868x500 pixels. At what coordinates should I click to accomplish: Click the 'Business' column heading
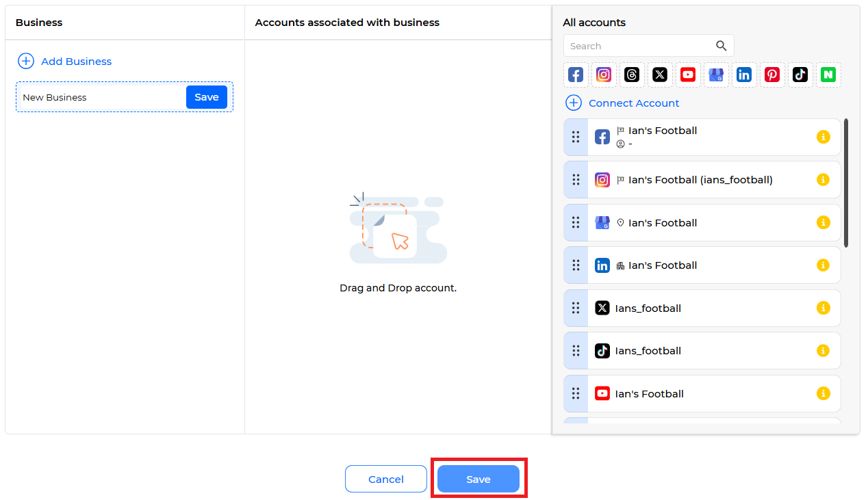pos(39,23)
